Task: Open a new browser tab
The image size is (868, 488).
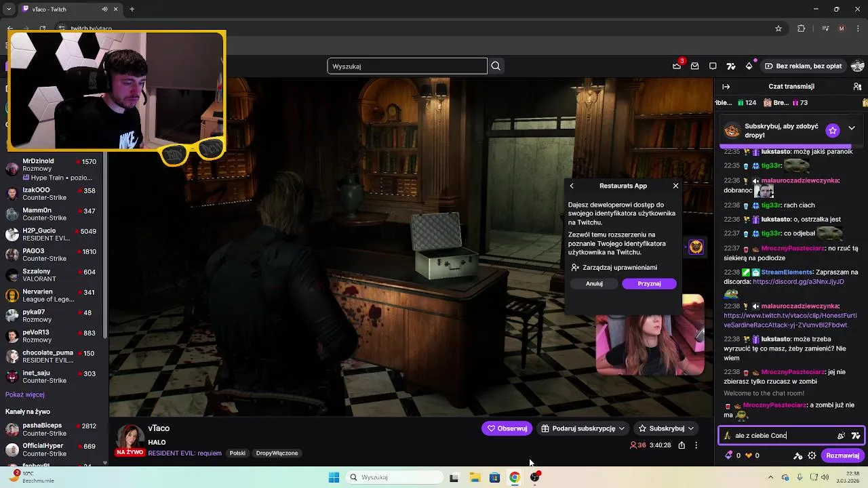Action: click(132, 9)
